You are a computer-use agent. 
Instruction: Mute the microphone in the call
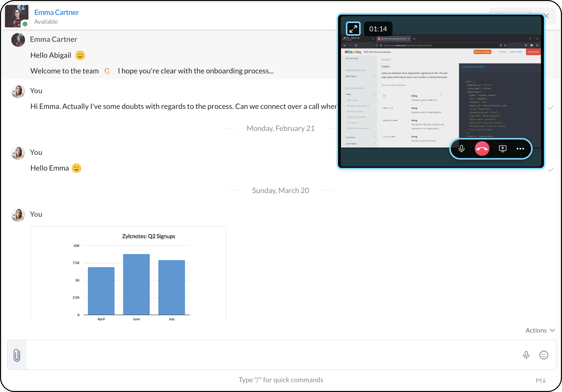click(x=461, y=149)
